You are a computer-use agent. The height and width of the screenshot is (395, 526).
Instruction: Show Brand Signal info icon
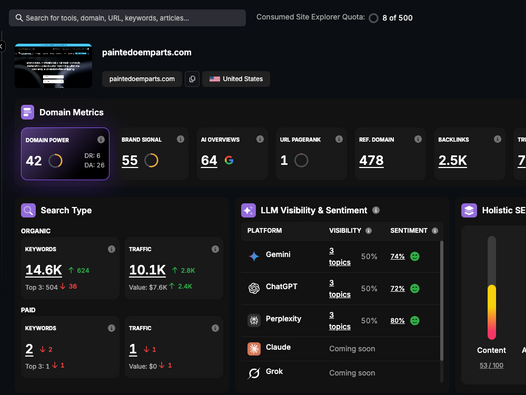point(180,139)
